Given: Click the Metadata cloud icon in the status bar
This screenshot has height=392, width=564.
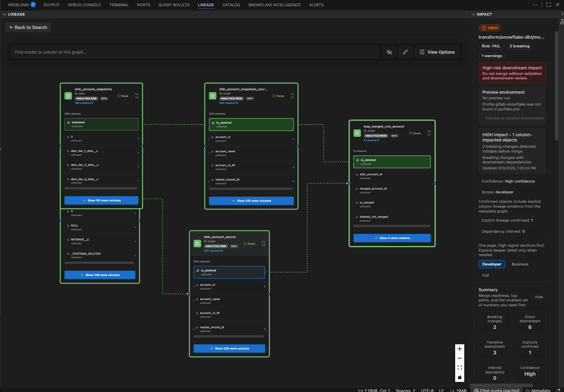Looking at the screenshot, I should click(x=527, y=390).
